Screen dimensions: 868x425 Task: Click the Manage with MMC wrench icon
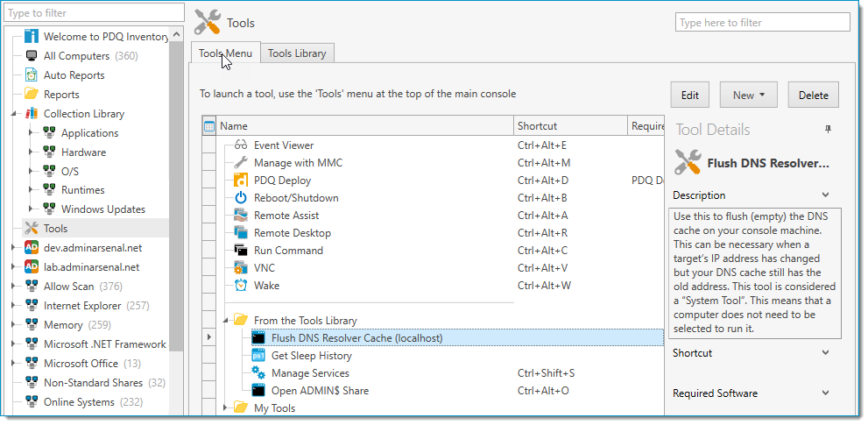pyautogui.click(x=241, y=163)
